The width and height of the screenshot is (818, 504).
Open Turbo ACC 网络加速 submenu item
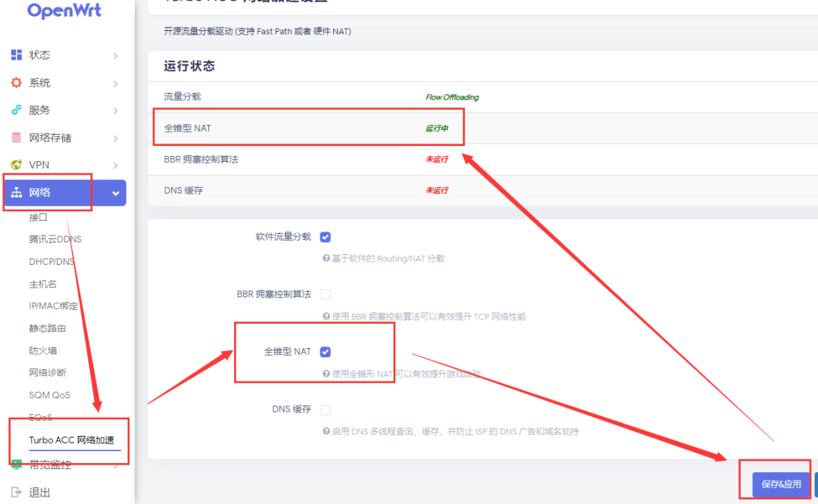click(x=71, y=440)
